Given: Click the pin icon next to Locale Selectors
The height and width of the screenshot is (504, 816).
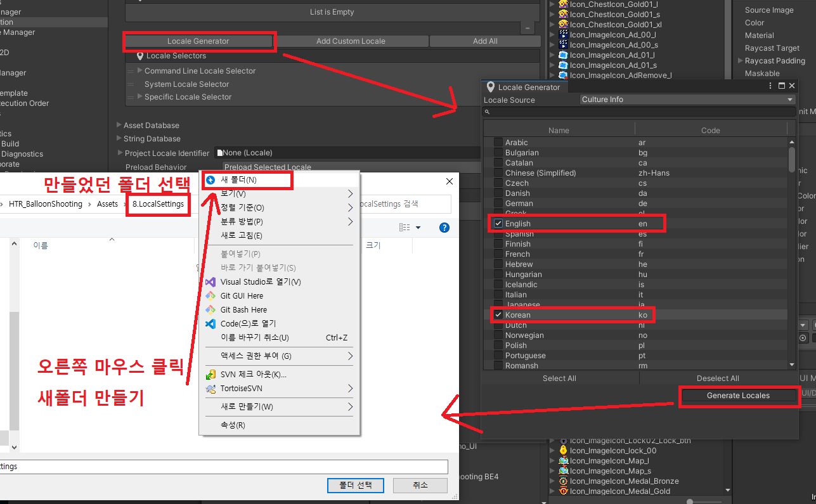Looking at the screenshot, I should 140,56.
